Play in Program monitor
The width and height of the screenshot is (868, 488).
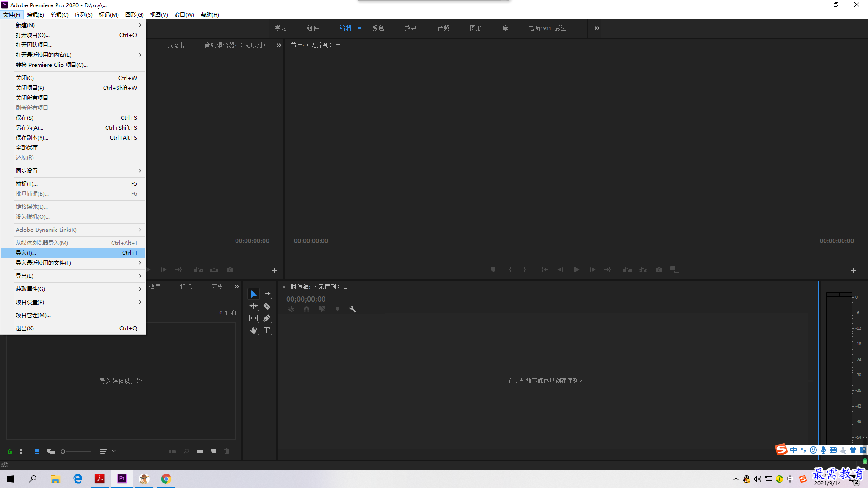(x=576, y=270)
